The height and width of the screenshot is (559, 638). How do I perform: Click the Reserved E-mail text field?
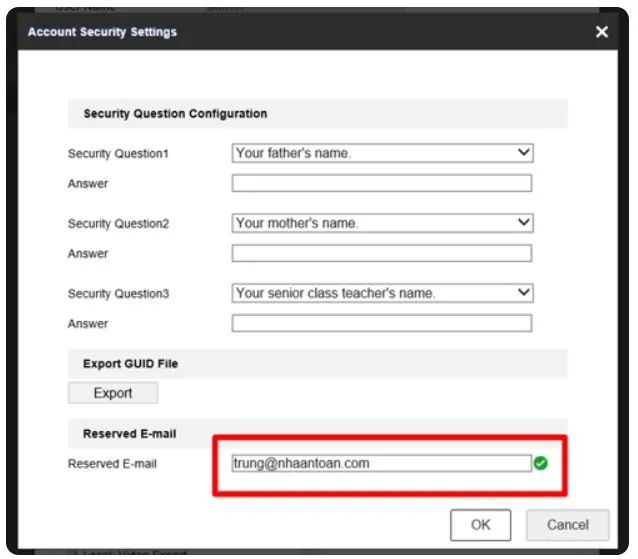coord(381,464)
